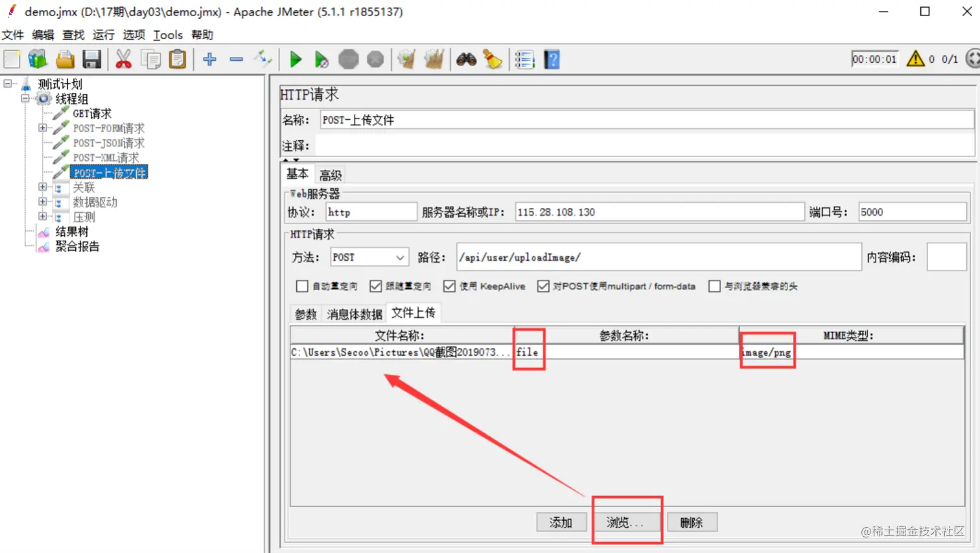Open the 查找 menu
Viewport: 980px width, 553px height.
73,35
